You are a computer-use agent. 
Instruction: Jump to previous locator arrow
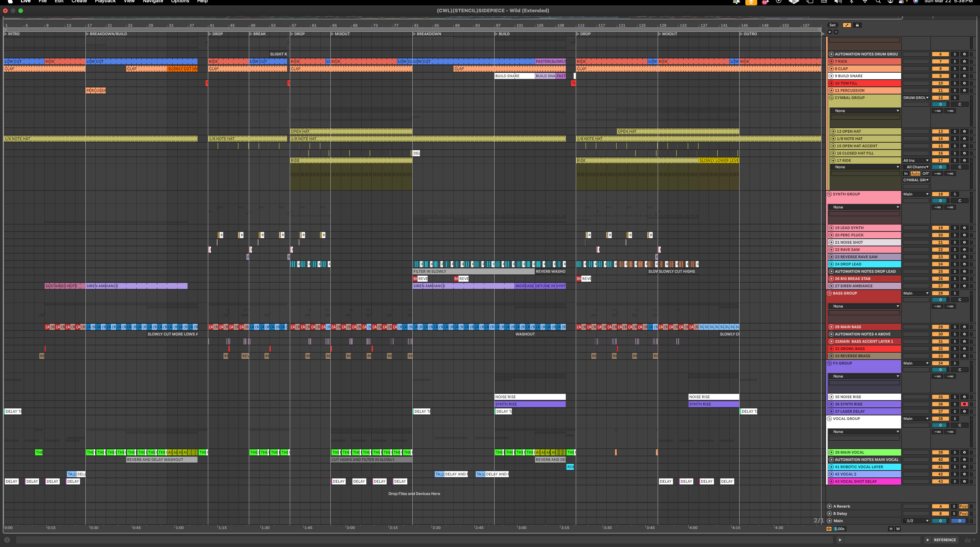coord(830,32)
